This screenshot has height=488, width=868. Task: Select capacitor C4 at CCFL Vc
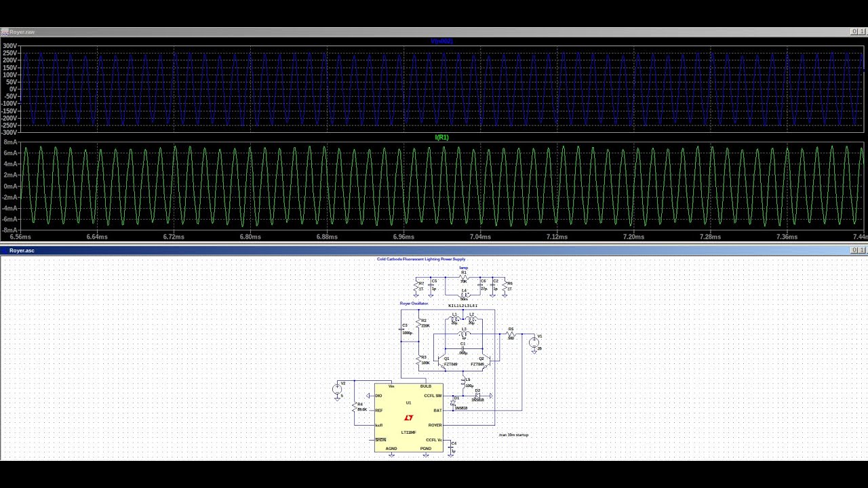[450, 447]
